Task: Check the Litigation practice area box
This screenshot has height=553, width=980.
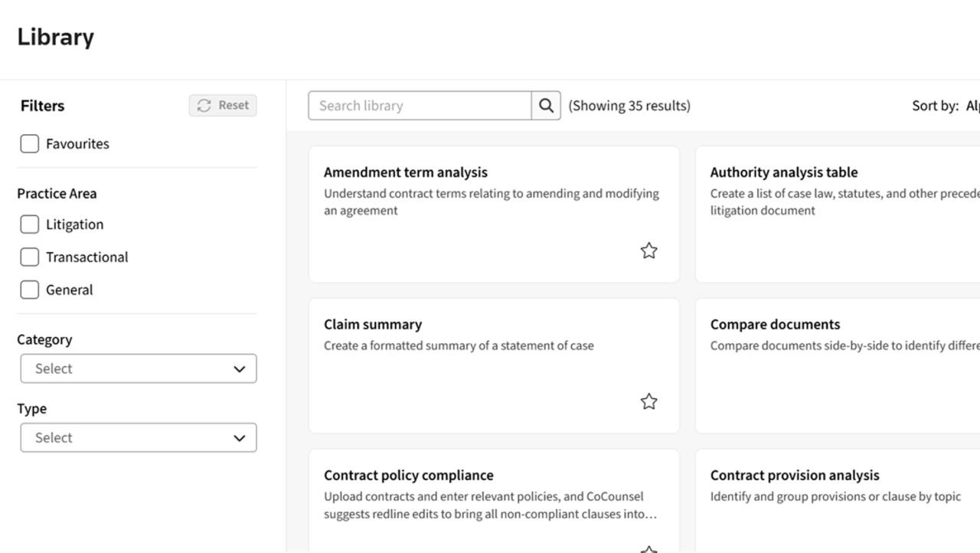Action: [29, 224]
